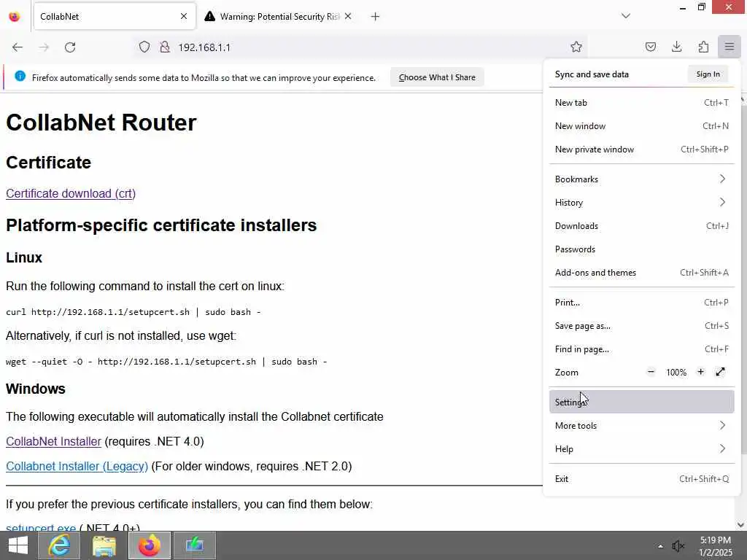The height and width of the screenshot is (560, 747).
Task: Open Settings from the menu
Action: 642,402
